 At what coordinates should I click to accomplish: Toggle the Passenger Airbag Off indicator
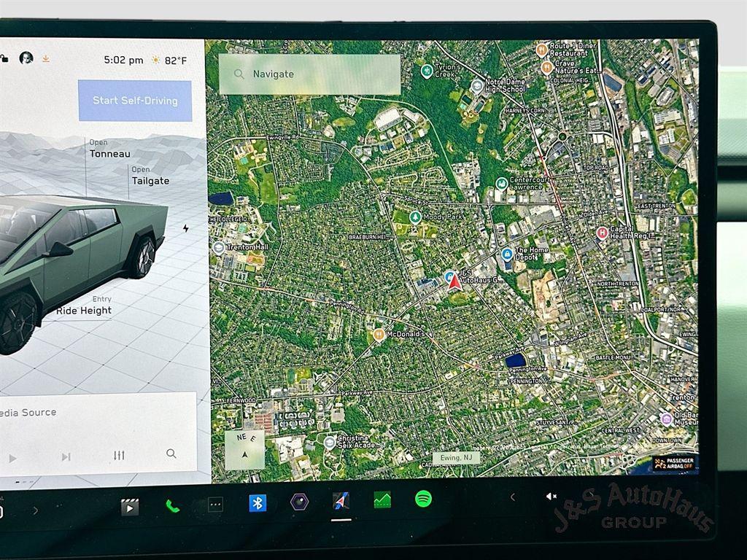(x=676, y=462)
